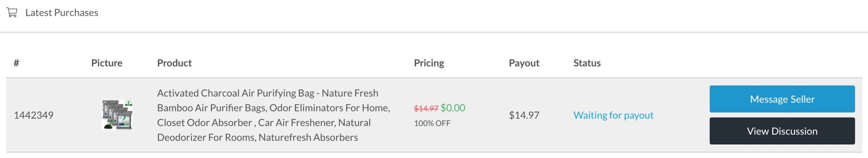Click the Pricing column header
868x158 pixels.
[x=429, y=63]
